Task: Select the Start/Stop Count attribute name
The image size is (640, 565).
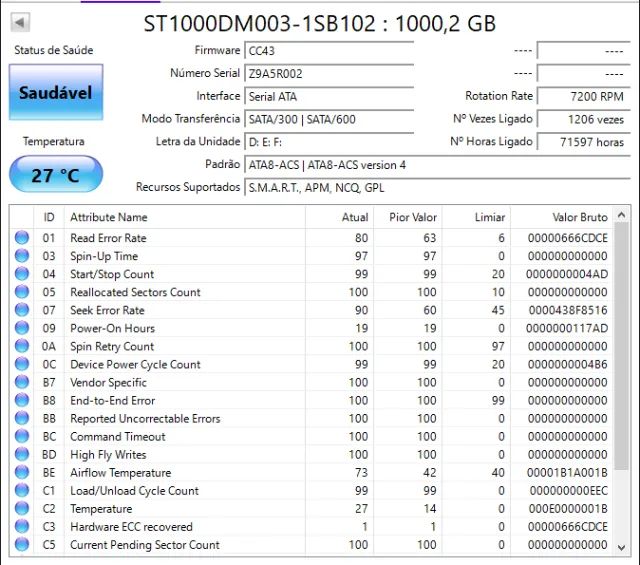Action: click(112, 274)
